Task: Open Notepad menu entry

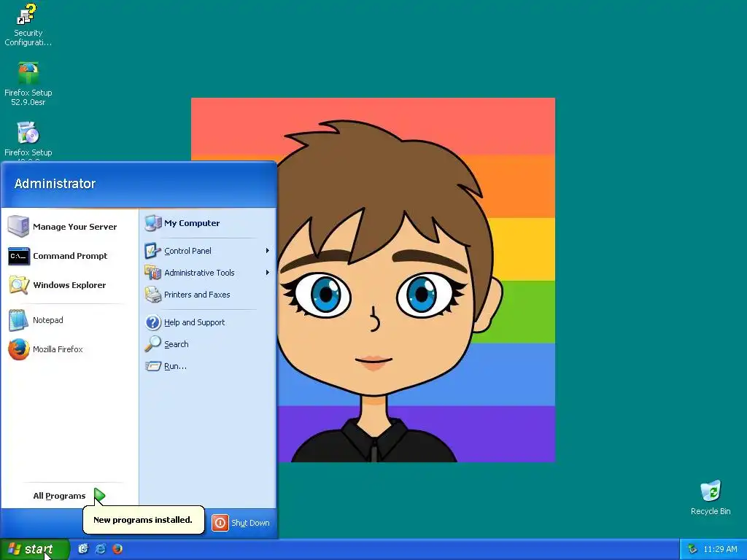Action: click(69, 320)
